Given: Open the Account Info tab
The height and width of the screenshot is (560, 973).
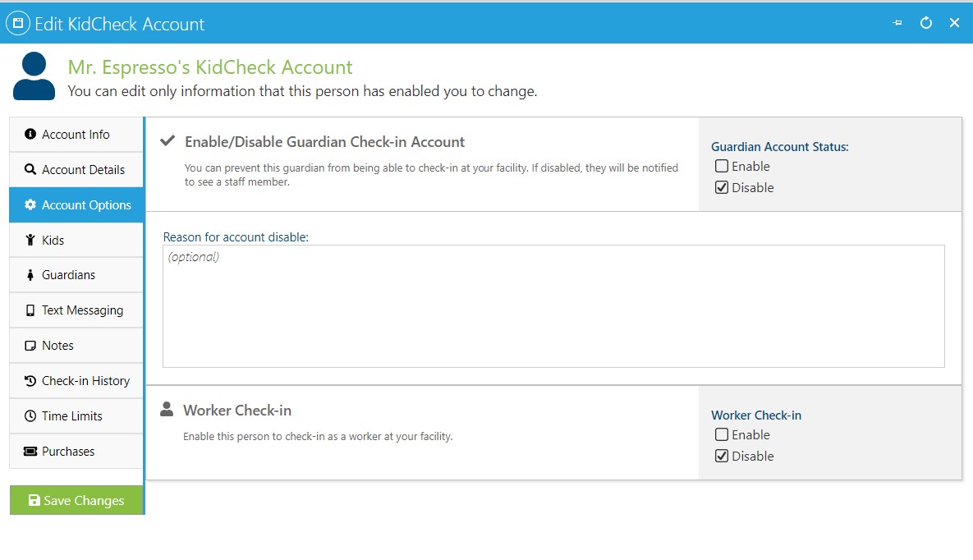Looking at the screenshot, I should point(76,134).
